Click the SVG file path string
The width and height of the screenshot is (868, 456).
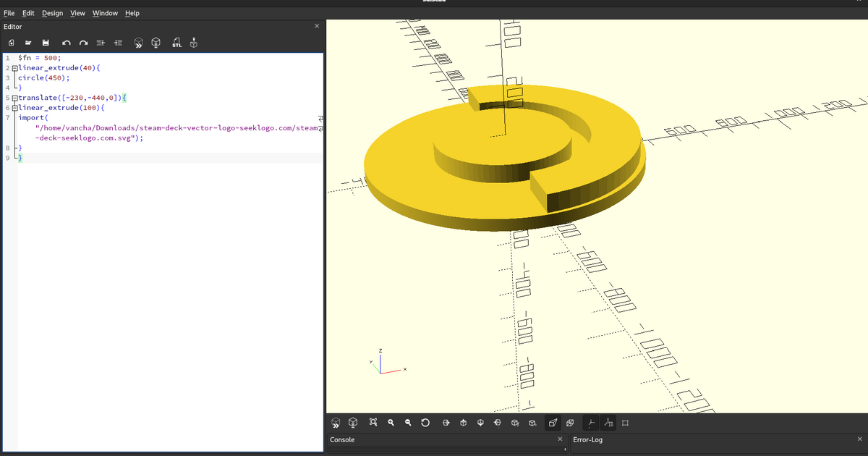[176, 127]
